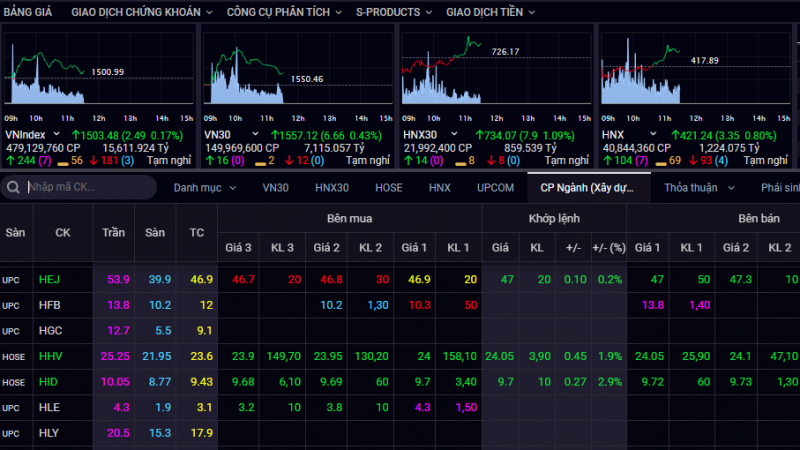This screenshot has width=800, height=450.
Task: Click the HHV stock ticker
Action: (x=51, y=356)
